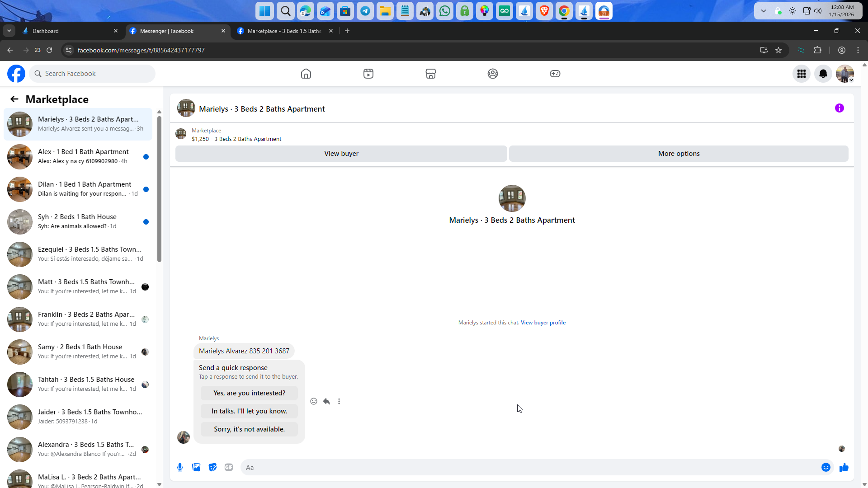Open the sticker picker icon

(212, 467)
